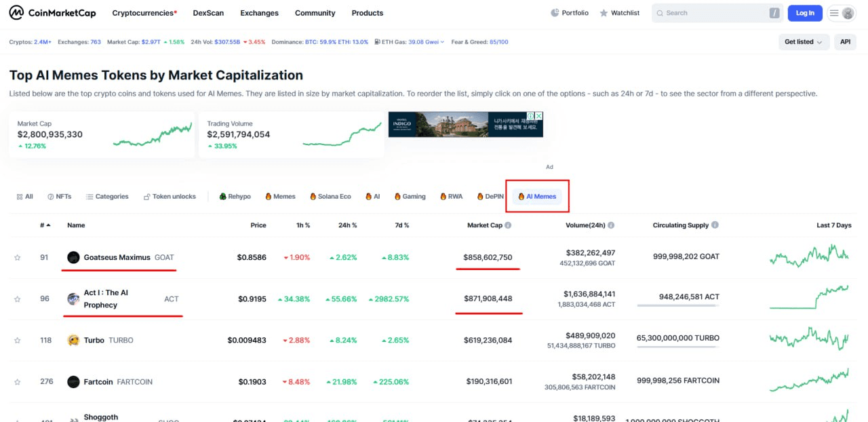Star Act I: The AI Prophecy for the watchlist
Image resolution: width=868 pixels, height=422 pixels.
click(x=18, y=299)
